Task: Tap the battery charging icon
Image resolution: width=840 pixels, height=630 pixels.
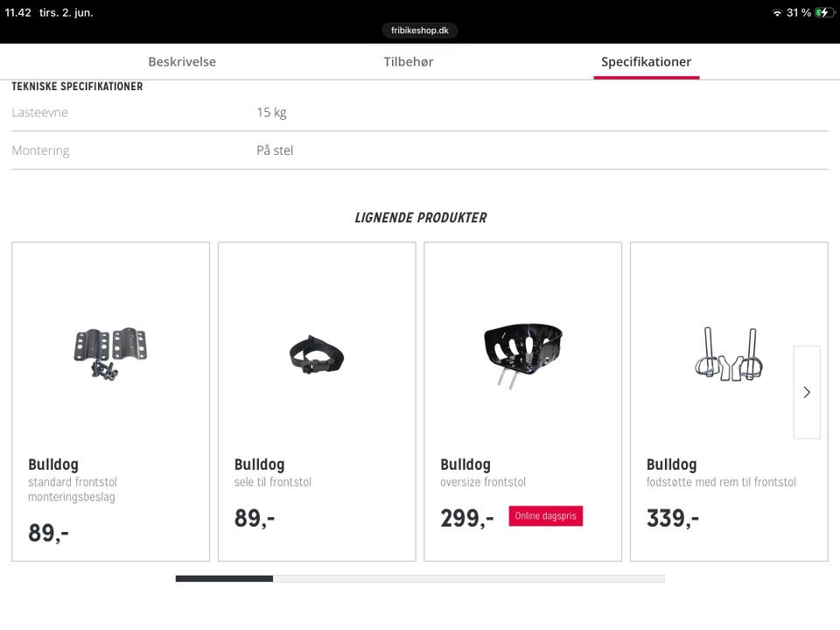Action: (824, 12)
